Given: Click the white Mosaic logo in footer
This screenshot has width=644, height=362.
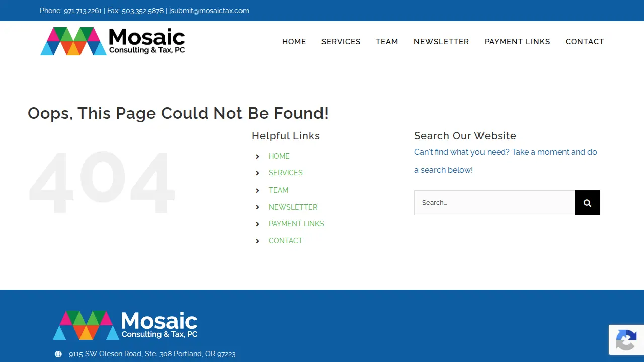Looking at the screenshot, I should [x=125, y=325].
